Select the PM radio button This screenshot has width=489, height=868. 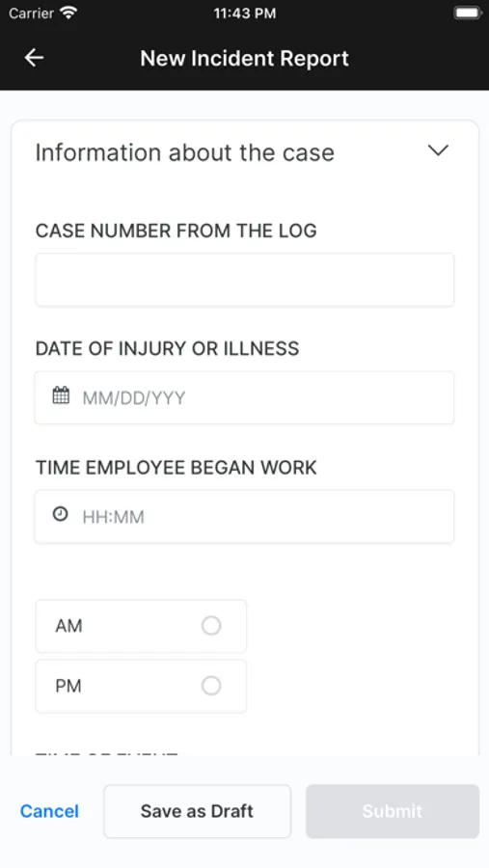click(211, 686)
